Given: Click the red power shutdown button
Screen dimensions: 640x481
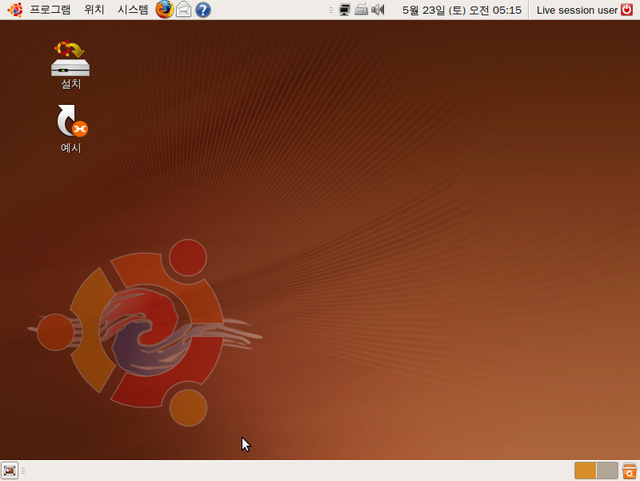Looking at the screenshot, I should [628, 10].
